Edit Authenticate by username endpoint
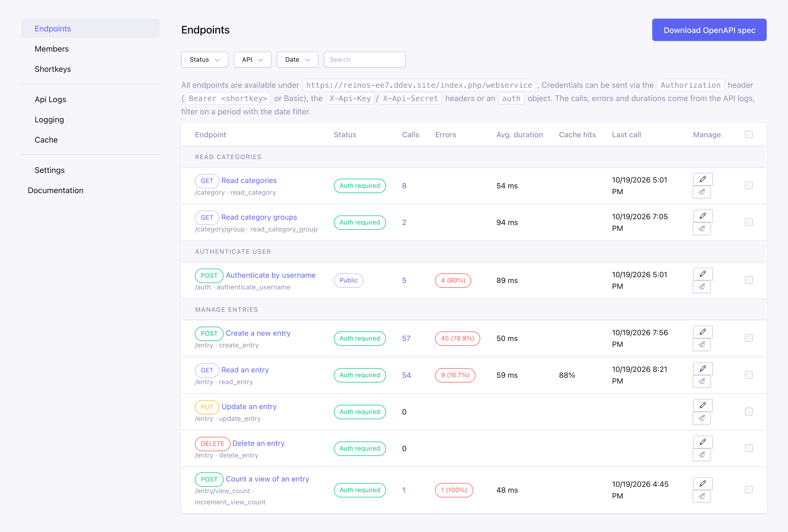The height and width of the screenshot is (532, 788). tap(703, 274)
